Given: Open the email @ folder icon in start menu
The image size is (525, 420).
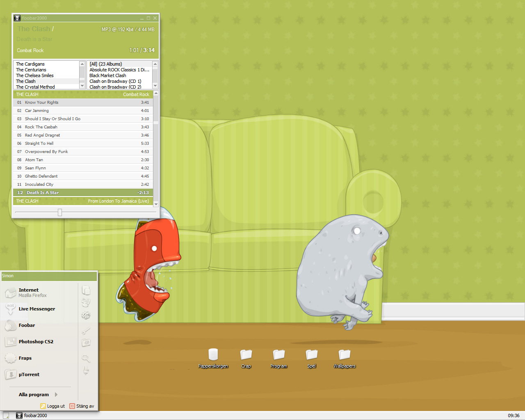Looking at the screenshot, I should coord(86,342).
